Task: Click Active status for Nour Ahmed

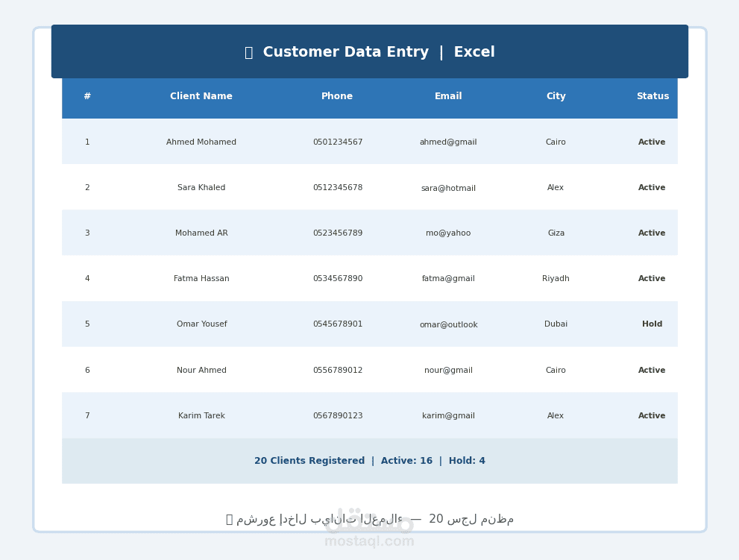Action: 652,370
